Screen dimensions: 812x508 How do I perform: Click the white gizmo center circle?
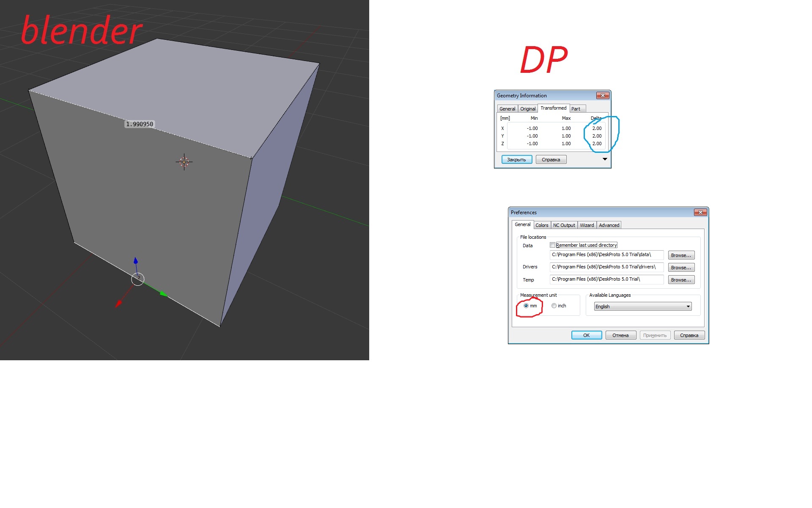(138, 279)
